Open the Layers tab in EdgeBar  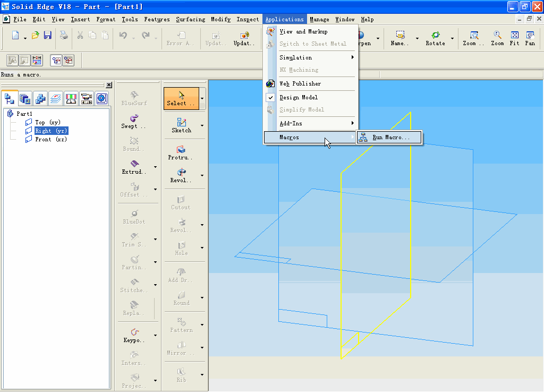55,99
